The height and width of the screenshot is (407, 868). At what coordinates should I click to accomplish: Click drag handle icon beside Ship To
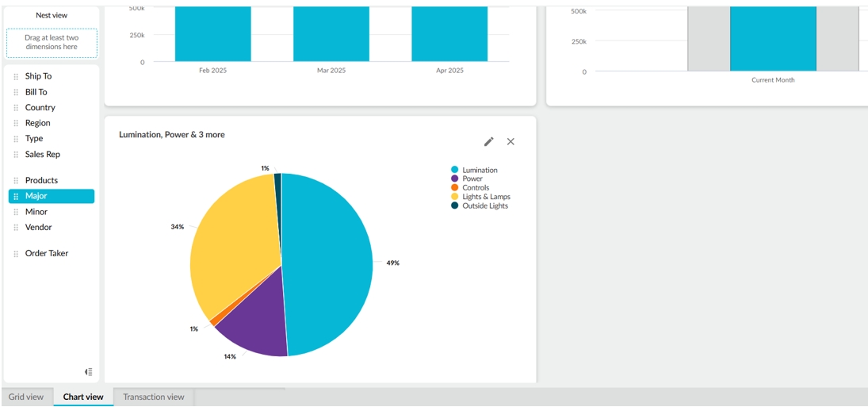coord(16,77)
